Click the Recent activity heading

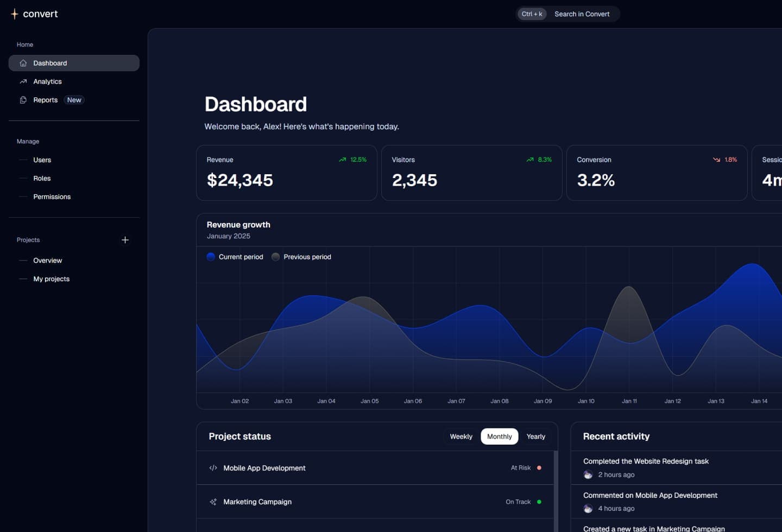pos(616,436)
